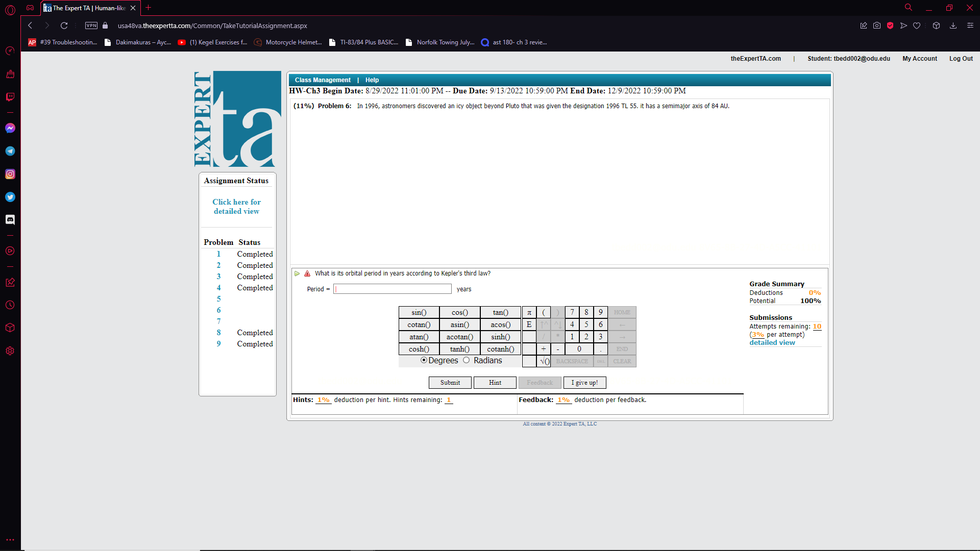980x551 pixels.
Task: Click the square root key on calculator
Action: coord(544,361)
